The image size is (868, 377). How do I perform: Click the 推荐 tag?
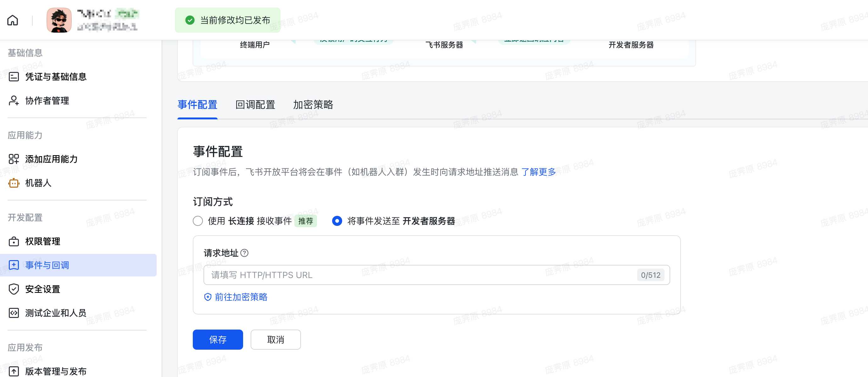[x=306, y=221]
